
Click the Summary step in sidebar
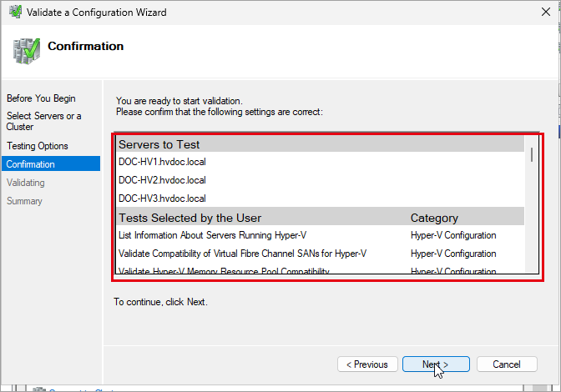pos(24,201)
